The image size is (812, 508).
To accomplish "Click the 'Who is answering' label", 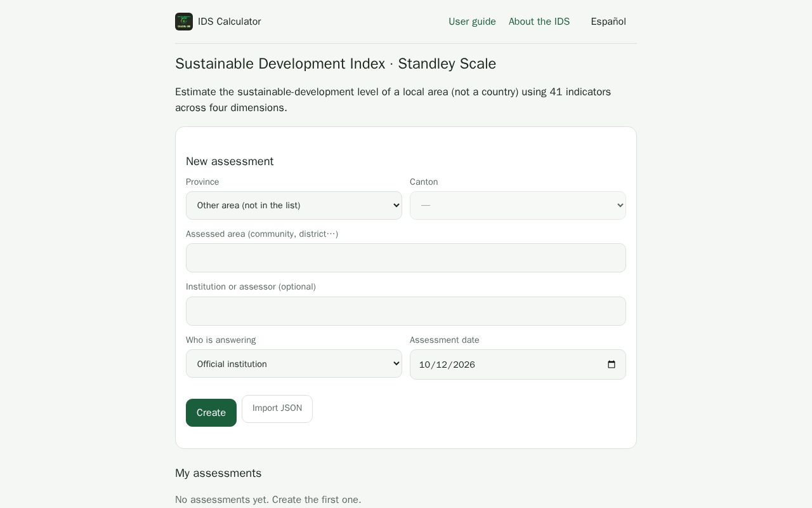I will (x=221, y=340).
